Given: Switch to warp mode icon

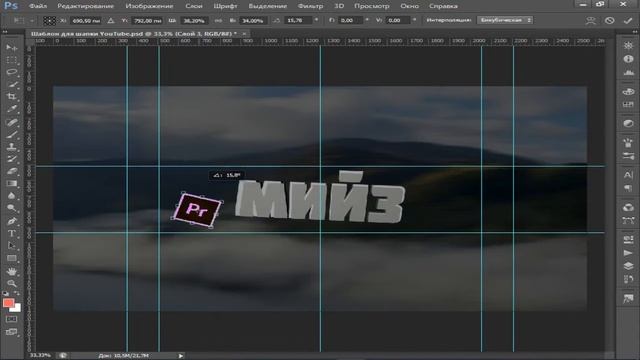Looking at the screenshot, I should [x=590, y=20].
